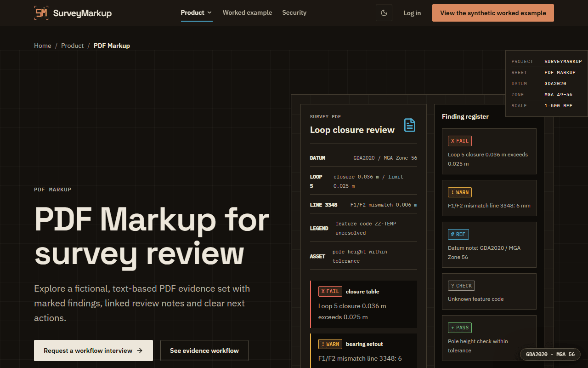588x368 pixels.
Task: Click DATUM row value GDA2020 / MGA Zone 56
Action: (x=385, y=158)
